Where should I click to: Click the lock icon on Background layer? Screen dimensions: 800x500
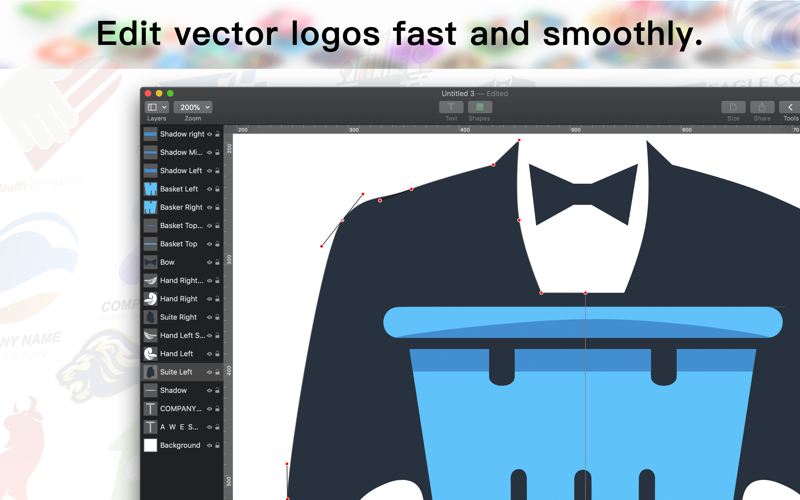point(217,445)
